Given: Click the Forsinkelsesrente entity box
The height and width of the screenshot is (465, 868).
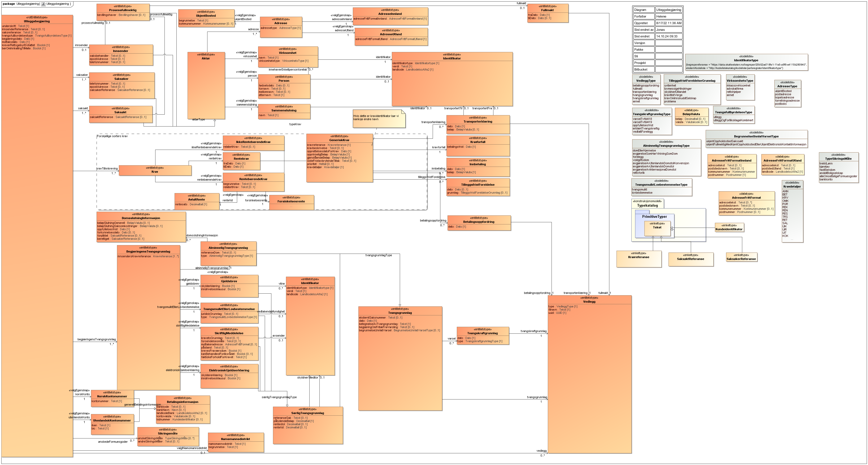Looking at the screenshot, I should click(292, 202).
